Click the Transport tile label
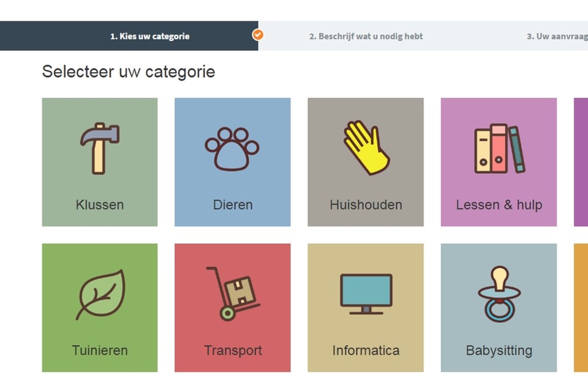Image resolution: width=588 pixels, height=392 pixels. [233, 350]
